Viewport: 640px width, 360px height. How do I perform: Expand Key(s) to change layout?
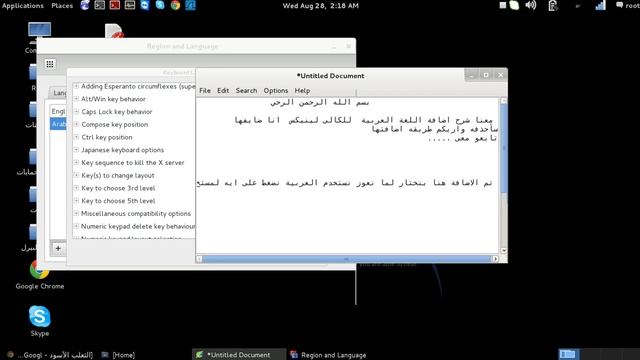[x=76, y=175]
